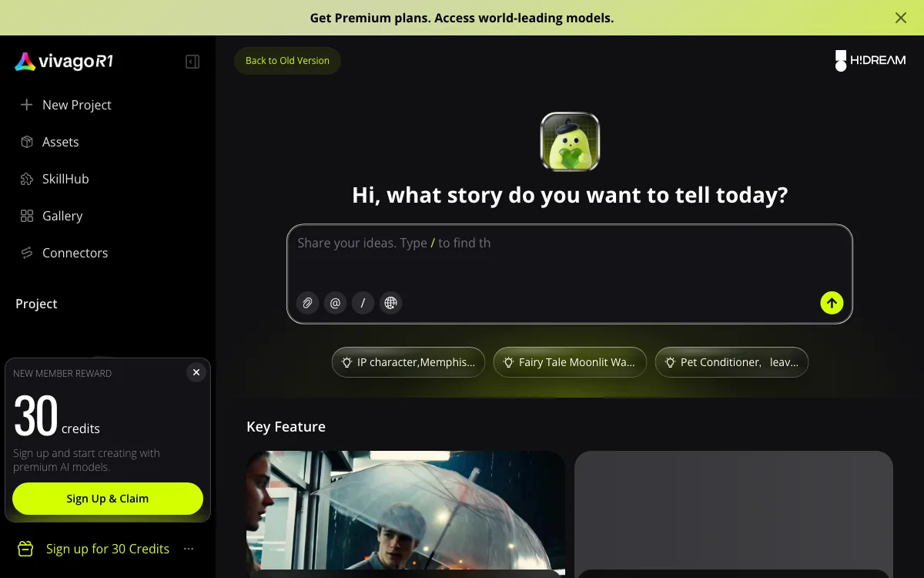
Task: Click the Gallery grid icon
Action: (x=27, y=216)
